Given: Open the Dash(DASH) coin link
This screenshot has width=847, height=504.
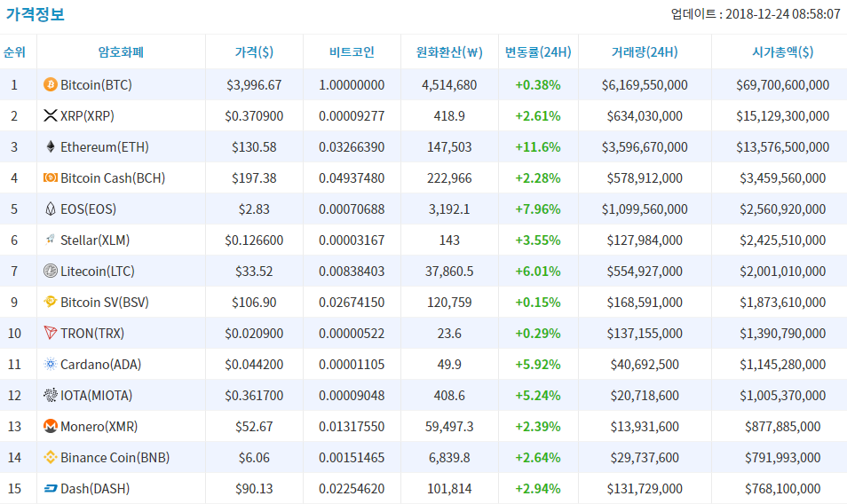Looking at the screenshot, I should tap(95, 488).
